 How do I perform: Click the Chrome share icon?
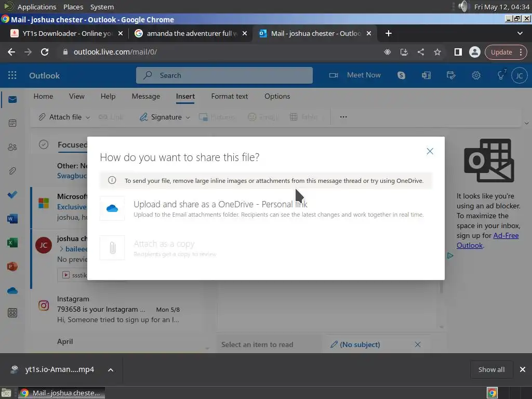click(421, 52)
